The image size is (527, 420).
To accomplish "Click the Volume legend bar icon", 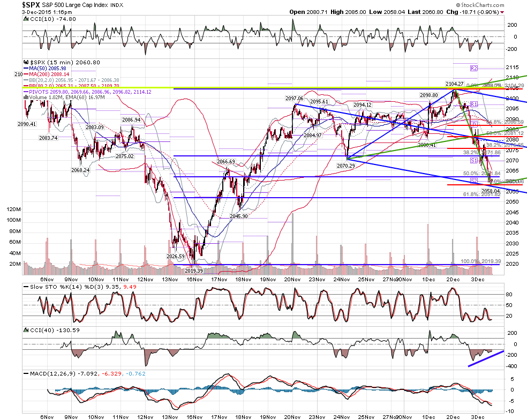I will pos(26,97).
